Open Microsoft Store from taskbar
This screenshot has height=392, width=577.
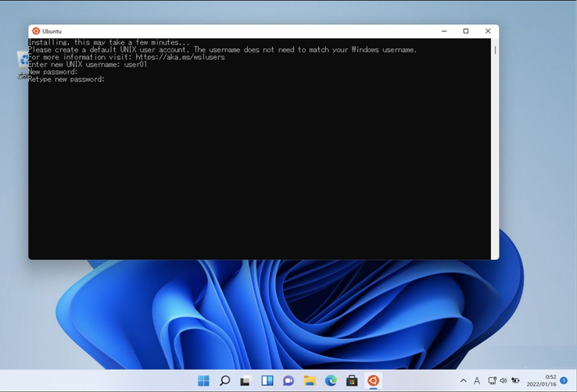point(352,380)
